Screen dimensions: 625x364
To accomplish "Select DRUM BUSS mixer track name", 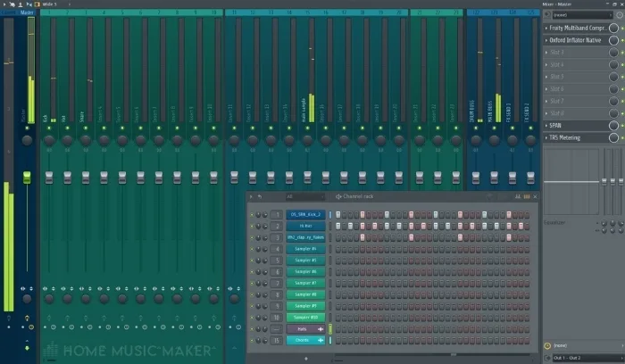I will tap(472, 112).
